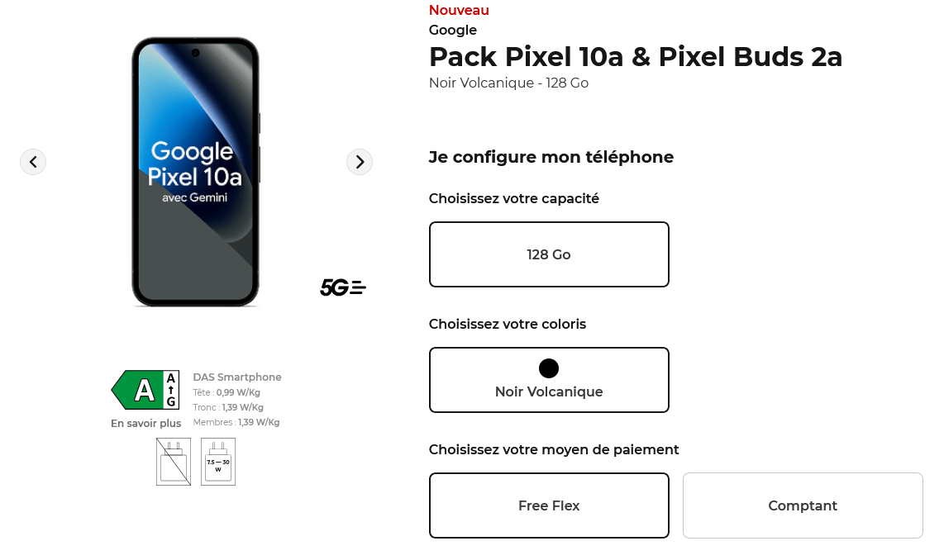Viewport: 944px width, 560px height.
Task: Click the 7.5–30 W charger power pictogram
Action: click(218, 462)
